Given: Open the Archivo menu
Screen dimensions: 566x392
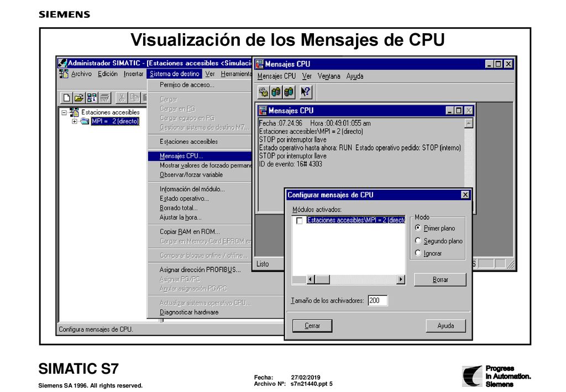Looking at the screenshot, I should coord(81,74).
